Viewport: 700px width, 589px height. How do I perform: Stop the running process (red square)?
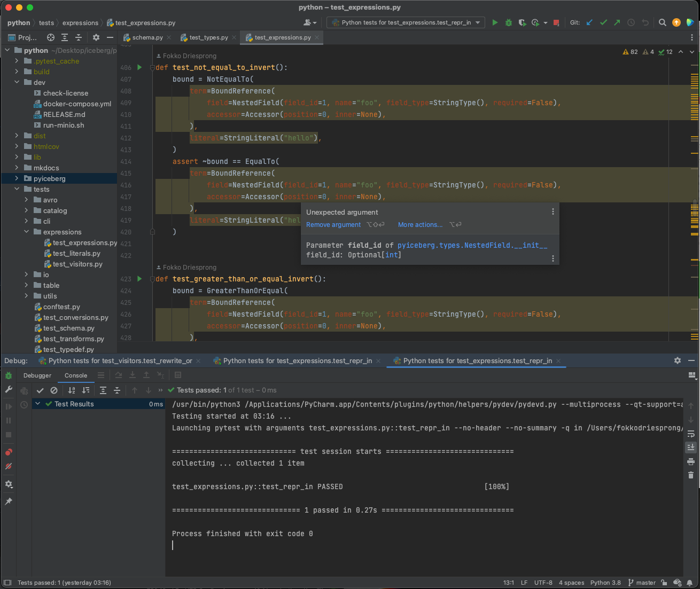(556, 22)
